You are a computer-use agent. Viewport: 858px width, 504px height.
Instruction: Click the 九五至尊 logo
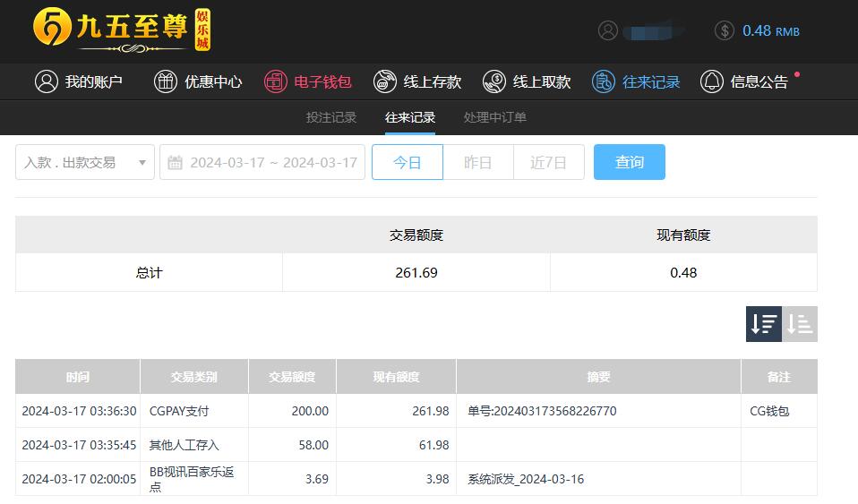point(122,30)
